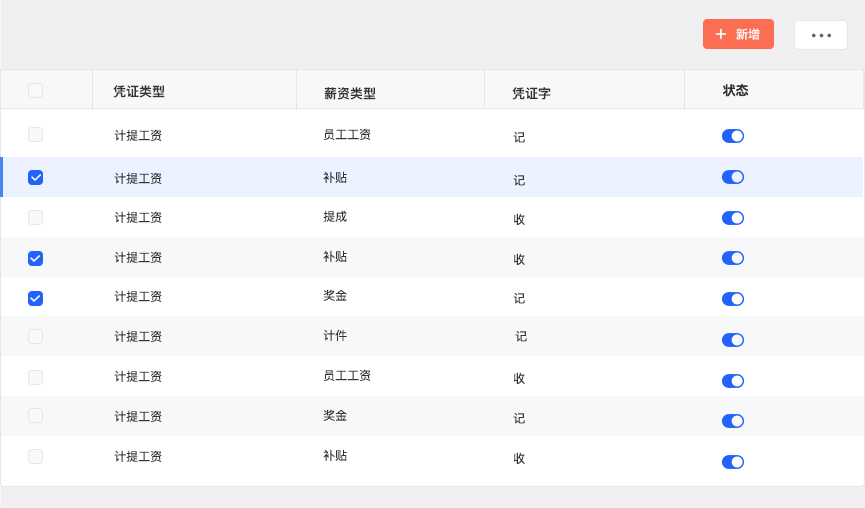Uncheck the highlighted 补贴 记 row checkbox
This screenshot has width=865, height=508.
pyautogui.click(x=36, y=178)
